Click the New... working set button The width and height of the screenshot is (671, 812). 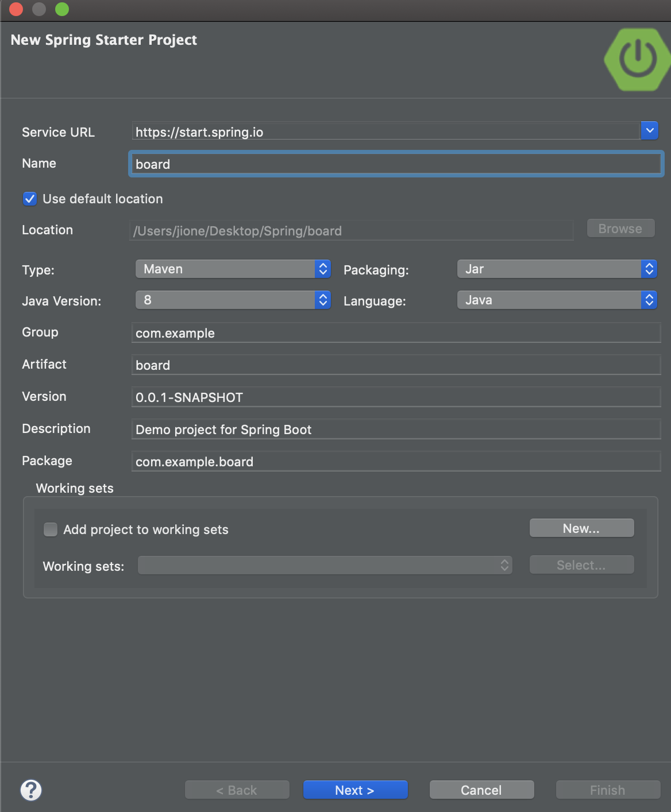click(582, 528)
